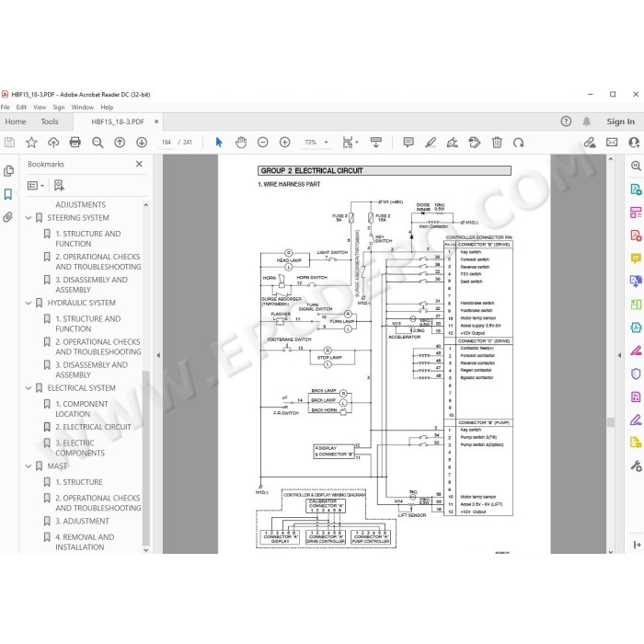Add the file to starred favorites
644x644 pixels.
(31, 143)
